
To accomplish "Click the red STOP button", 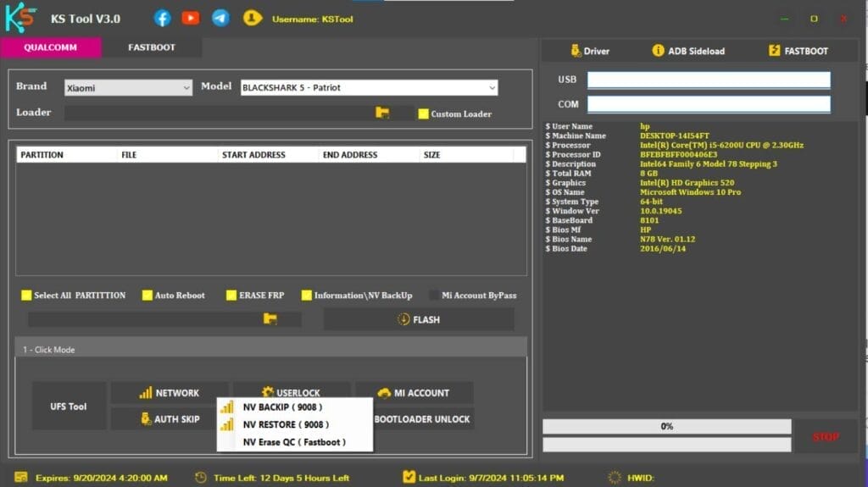I will pos(826,437).
